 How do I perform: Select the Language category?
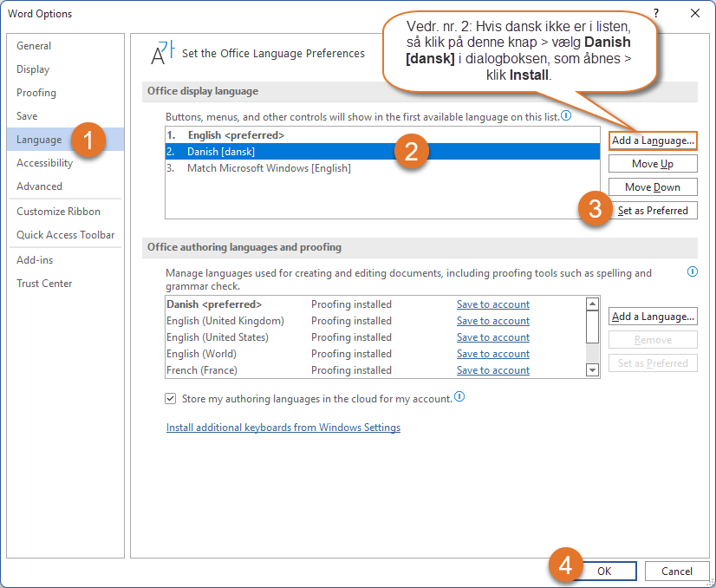pos(65,140)
